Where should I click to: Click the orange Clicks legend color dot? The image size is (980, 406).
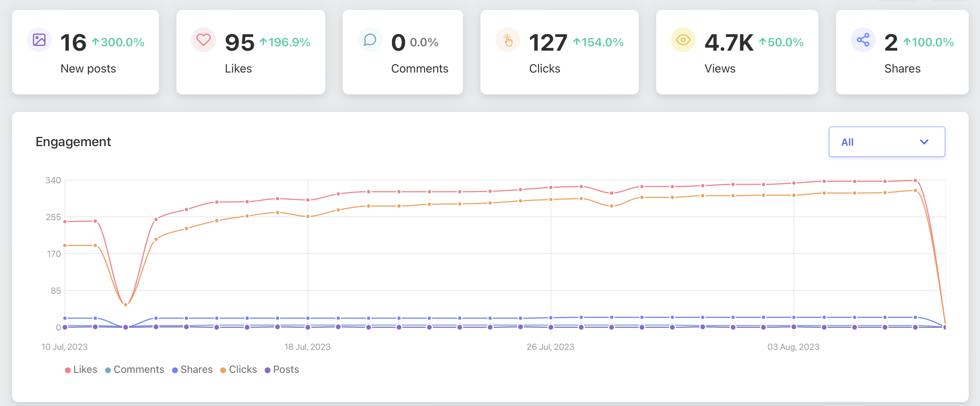[223, 370]
